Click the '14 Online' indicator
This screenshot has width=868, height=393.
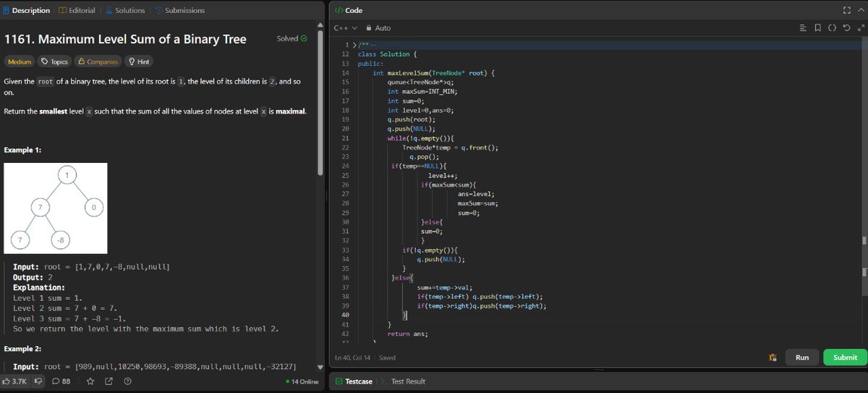coord(302,381)
